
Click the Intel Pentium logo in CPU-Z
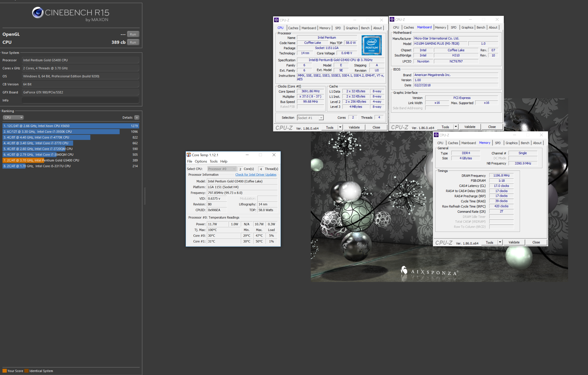(372, 45)
